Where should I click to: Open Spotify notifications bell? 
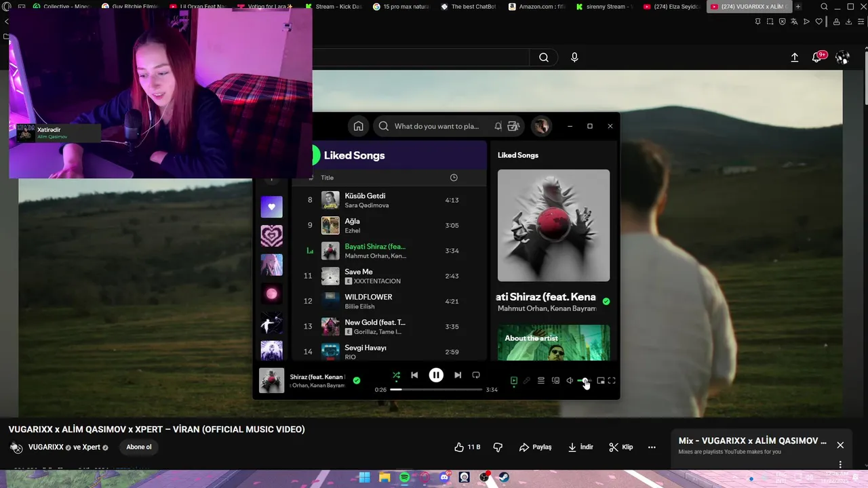498,126
